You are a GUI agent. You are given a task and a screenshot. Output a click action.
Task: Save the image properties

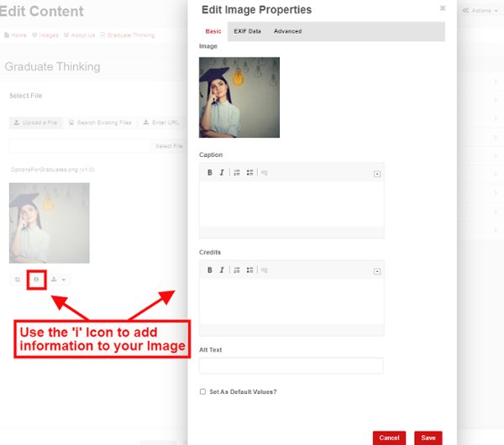(x=428, y=437)
